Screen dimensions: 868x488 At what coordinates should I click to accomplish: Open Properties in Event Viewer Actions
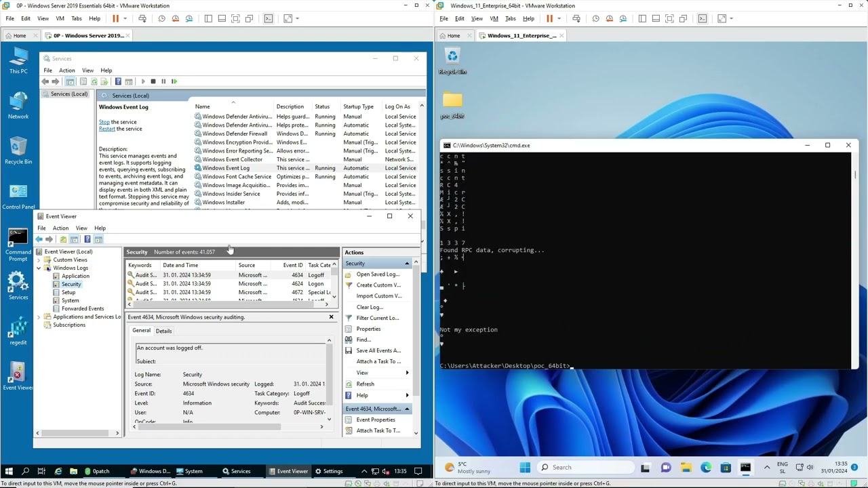click(x=368, y=329)
